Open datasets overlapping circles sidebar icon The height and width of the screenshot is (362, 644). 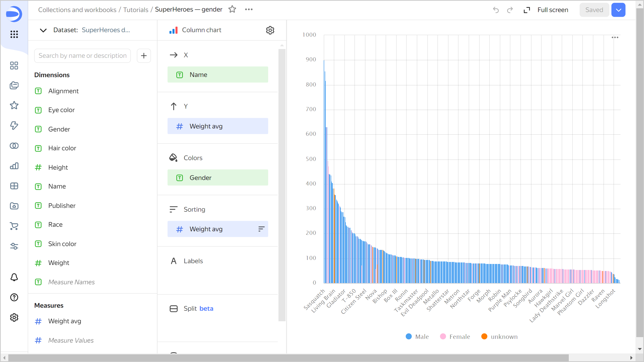coord(14,146)
